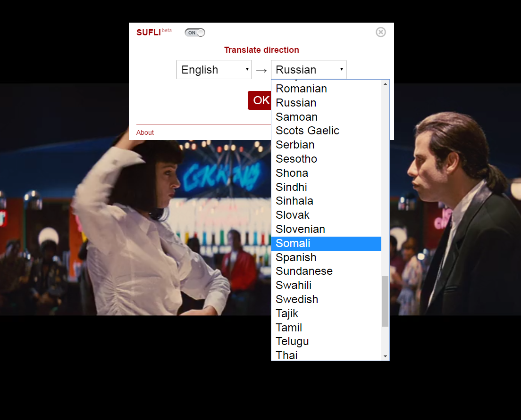The height and width of the screenshot is (420, 521).
Task: Click the language list scrollbar thumb
Action: tap(385, 301)
